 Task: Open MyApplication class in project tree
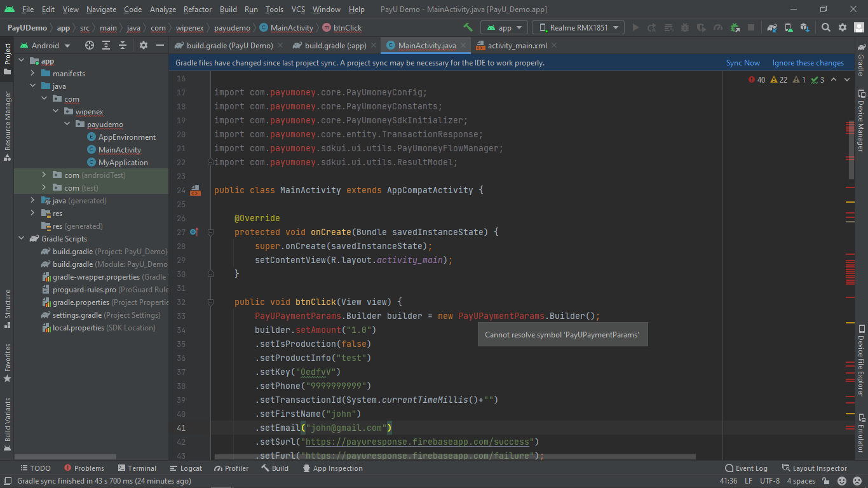pos(123,163)
